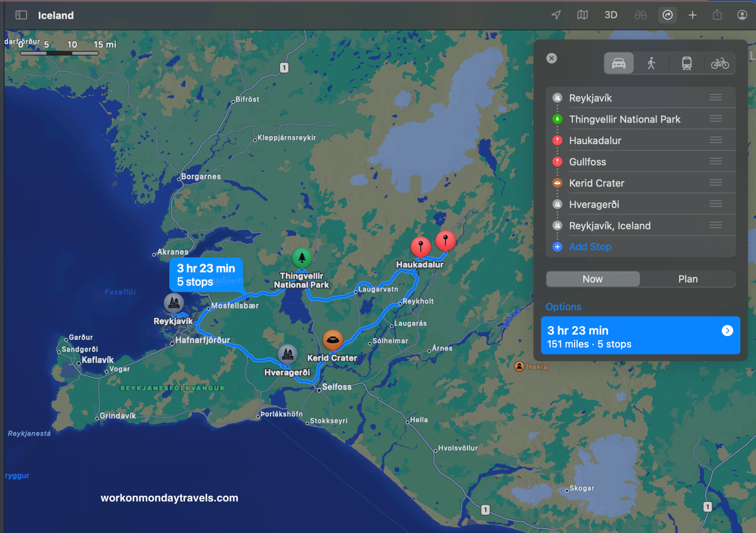Toggle 3D map view
756x533 pixels.
point(611,15)
